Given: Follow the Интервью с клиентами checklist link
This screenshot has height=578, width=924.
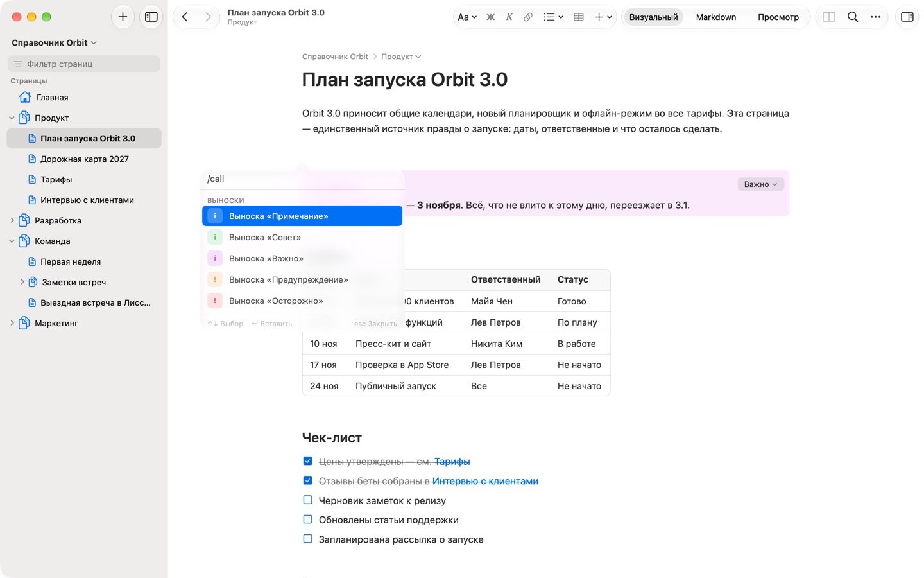Looking at the screenshot, I should [x=485, y=481].
